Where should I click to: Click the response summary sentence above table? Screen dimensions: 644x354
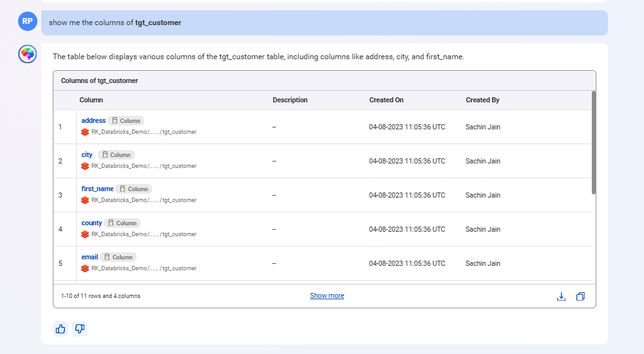[258, 57]
